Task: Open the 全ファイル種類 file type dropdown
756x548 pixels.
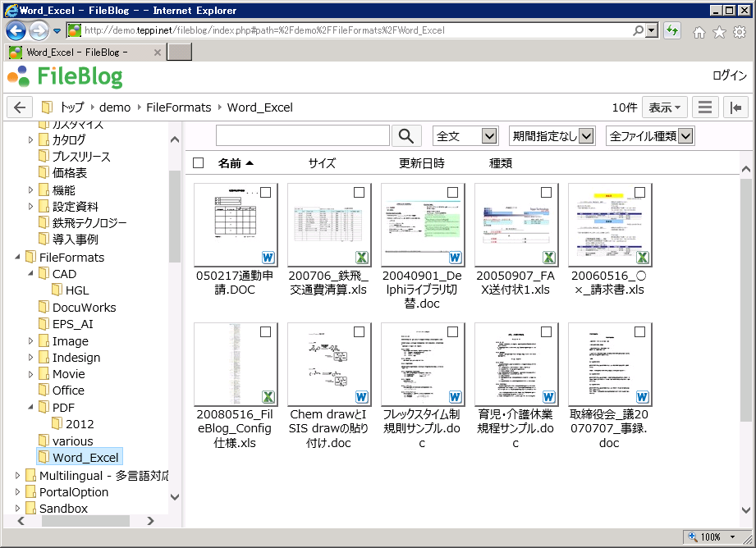Action: click(650, 136)
